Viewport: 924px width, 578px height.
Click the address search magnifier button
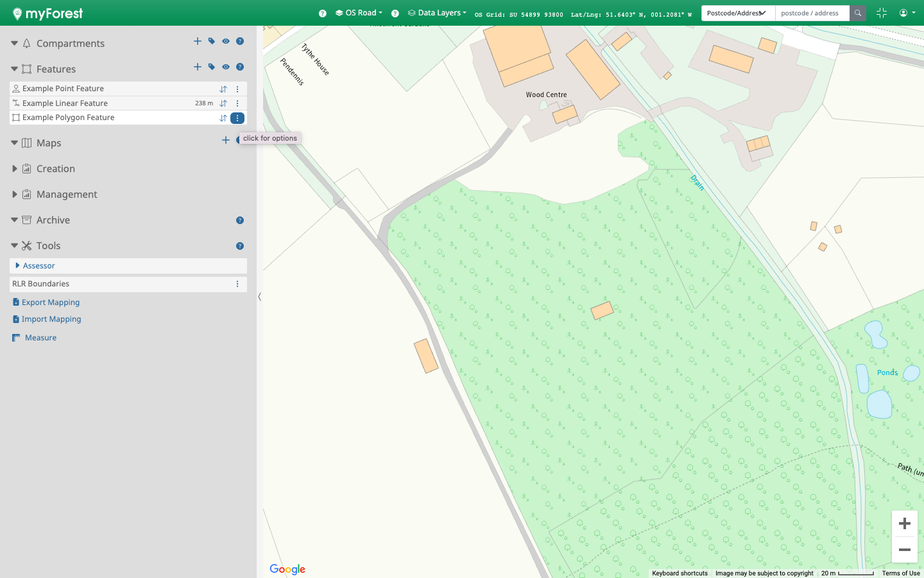click(x=857, y=13)
